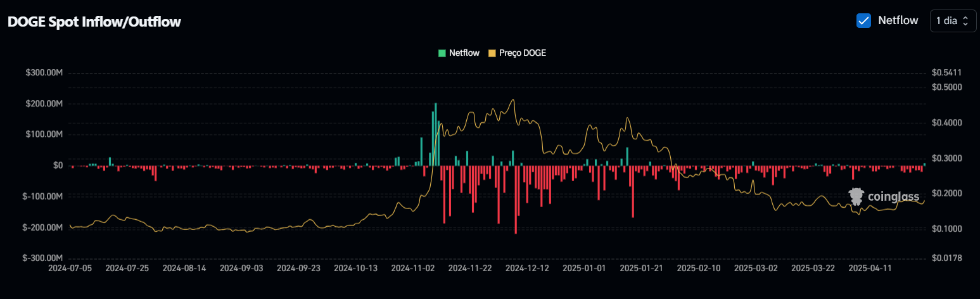Click the 2024-08-14 date label
This screenshot has height=299, width=980.
pyautogui.click(x=184, y=269)
